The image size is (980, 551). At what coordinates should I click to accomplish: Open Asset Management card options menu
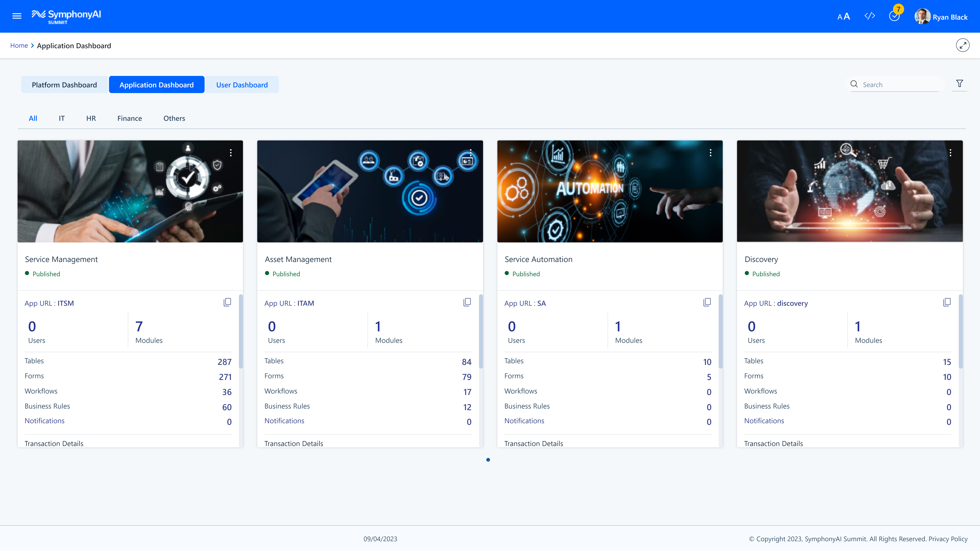471,153
